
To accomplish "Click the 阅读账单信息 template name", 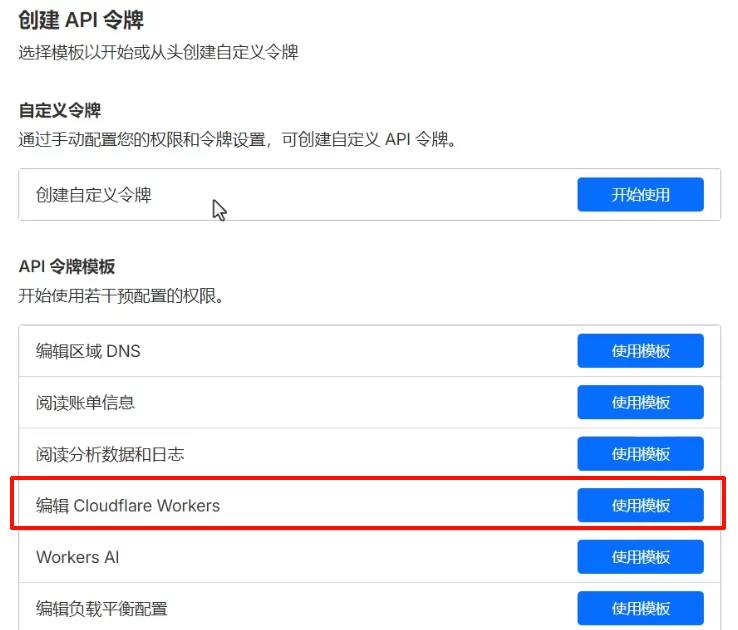I will point(85,402).
